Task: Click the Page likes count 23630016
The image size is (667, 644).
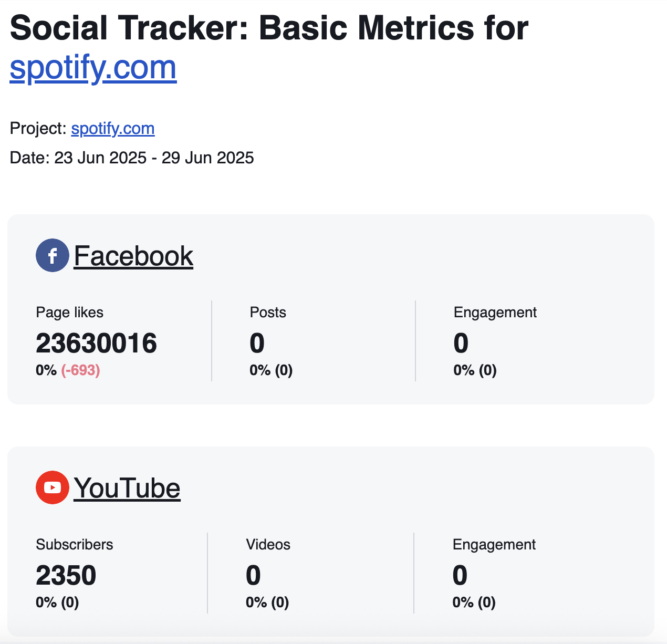Action: [x=96, y=344]
